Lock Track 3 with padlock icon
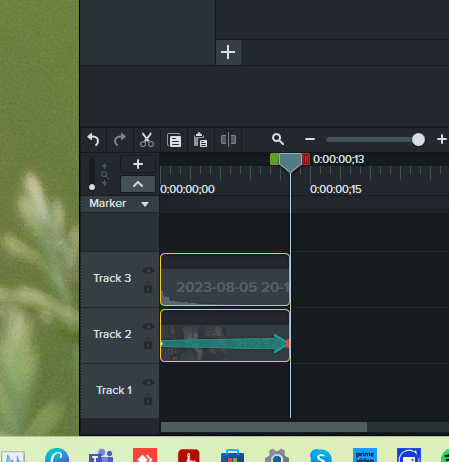449x462 pixels. (x=148, y=287)
